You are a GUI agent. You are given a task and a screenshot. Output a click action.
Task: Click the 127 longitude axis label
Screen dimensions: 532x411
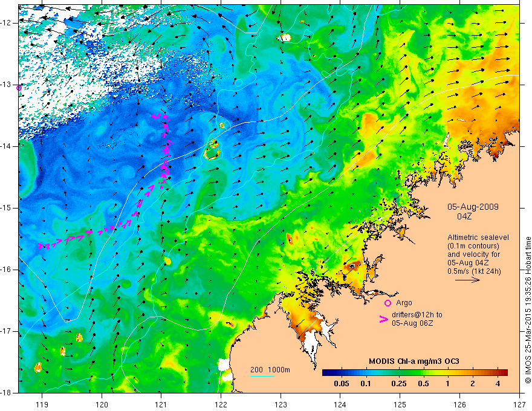pos(519,404)
